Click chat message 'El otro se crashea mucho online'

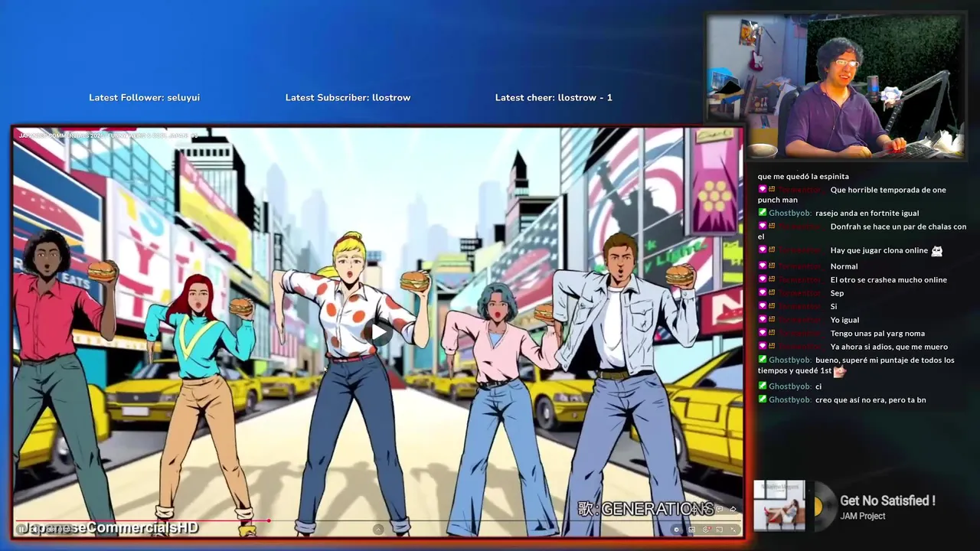(888, 279)
